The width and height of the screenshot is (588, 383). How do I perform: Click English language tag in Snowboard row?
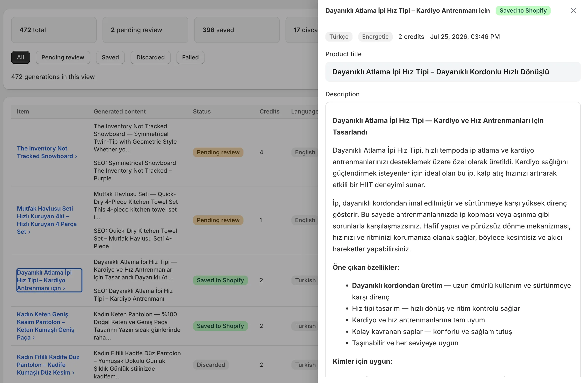tap(305, 152)
